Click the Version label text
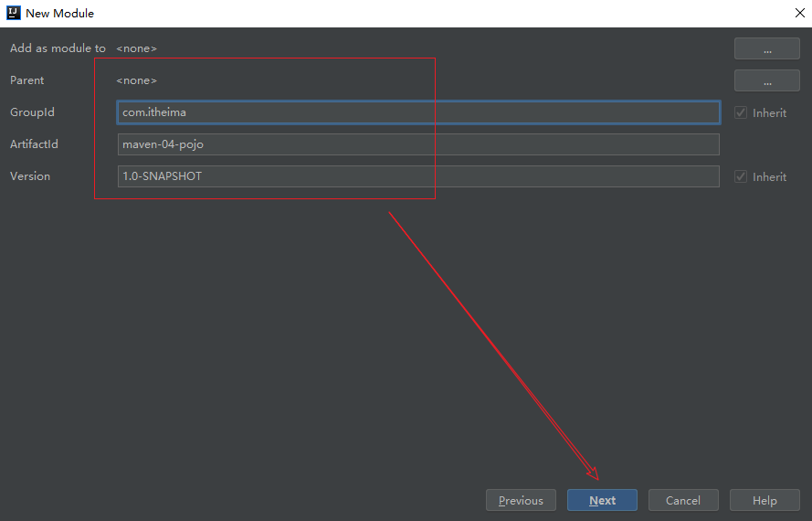This screenshot has height=521, width=812. pos(30,176)
